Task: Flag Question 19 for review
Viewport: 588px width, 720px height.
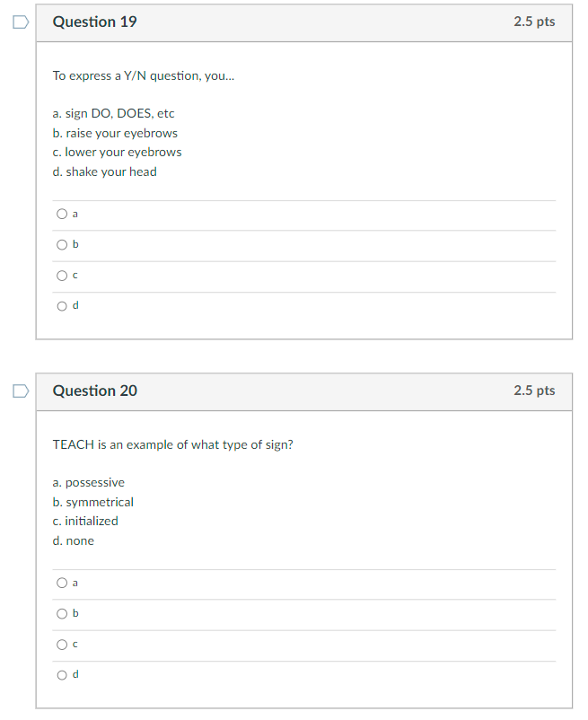Action: [x=20, y=22]
